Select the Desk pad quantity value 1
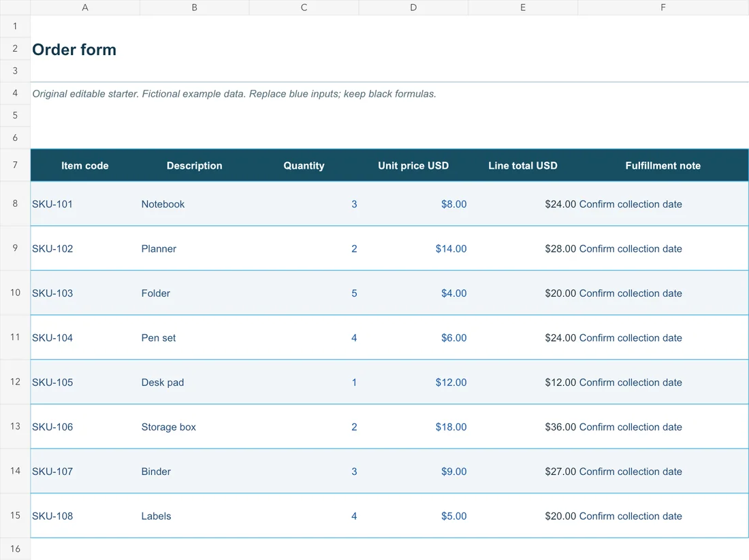The height and width of the screenshot is (560, 749). (x=304, y=382)
